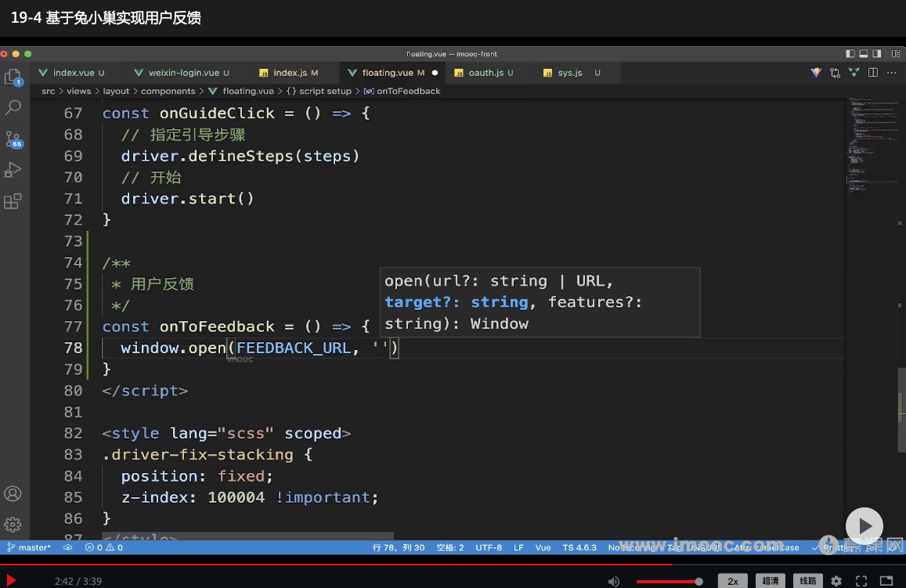Click the master branch in the status bar

[29, 547]
